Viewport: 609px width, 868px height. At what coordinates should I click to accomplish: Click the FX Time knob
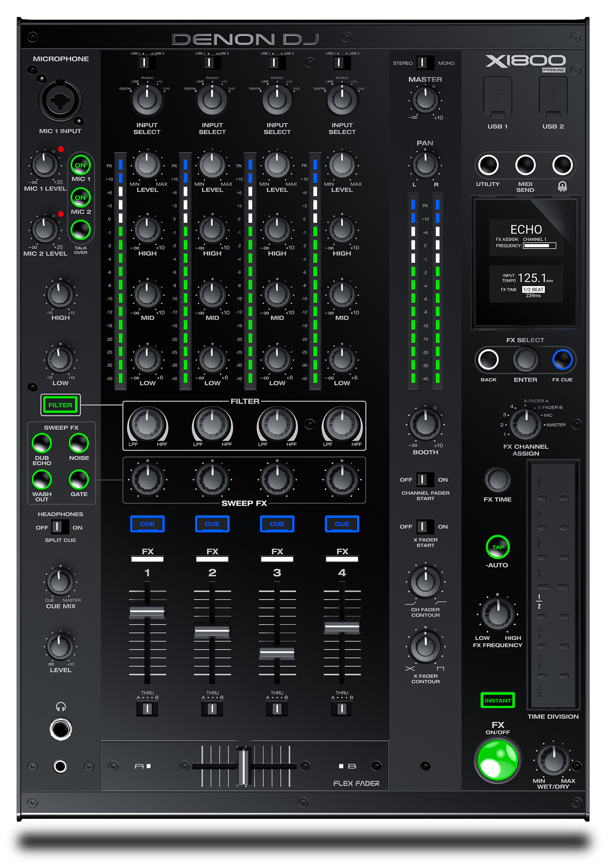point(498,479)
